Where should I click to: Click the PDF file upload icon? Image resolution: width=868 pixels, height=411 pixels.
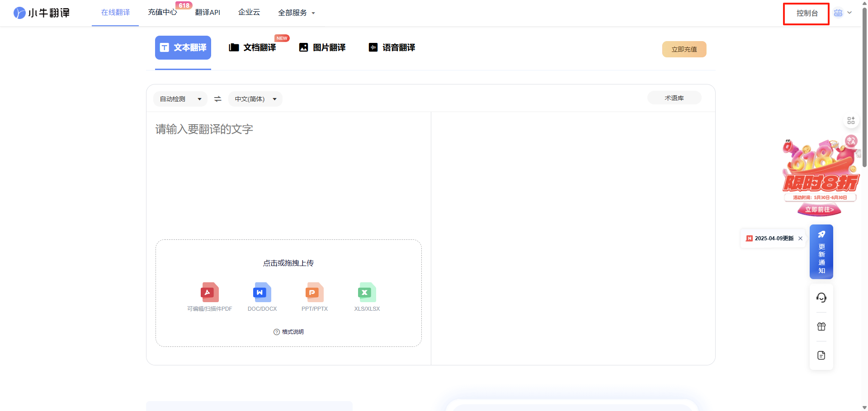point(210,293)
